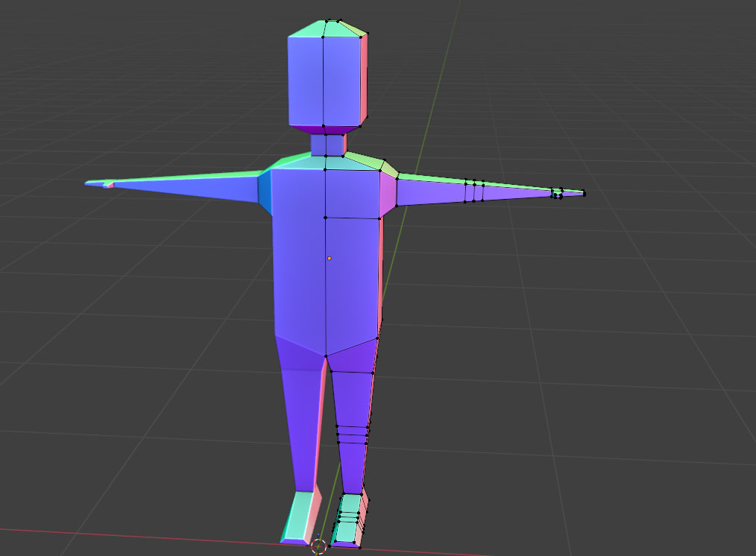Click the head's red side face
The image size is (756, 556).
tap(365, 80)
